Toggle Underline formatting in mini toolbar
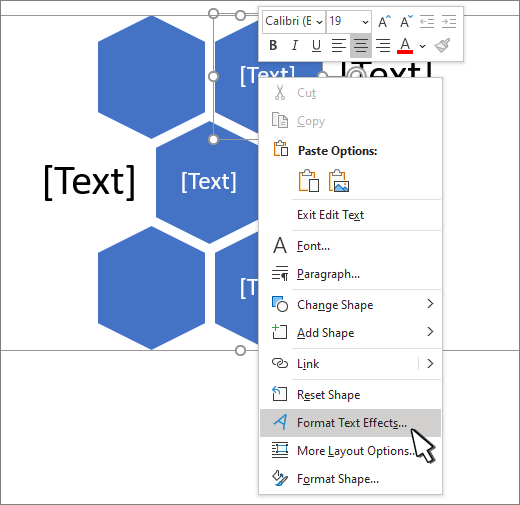520x505 pixels. click(x=316, y=45)
